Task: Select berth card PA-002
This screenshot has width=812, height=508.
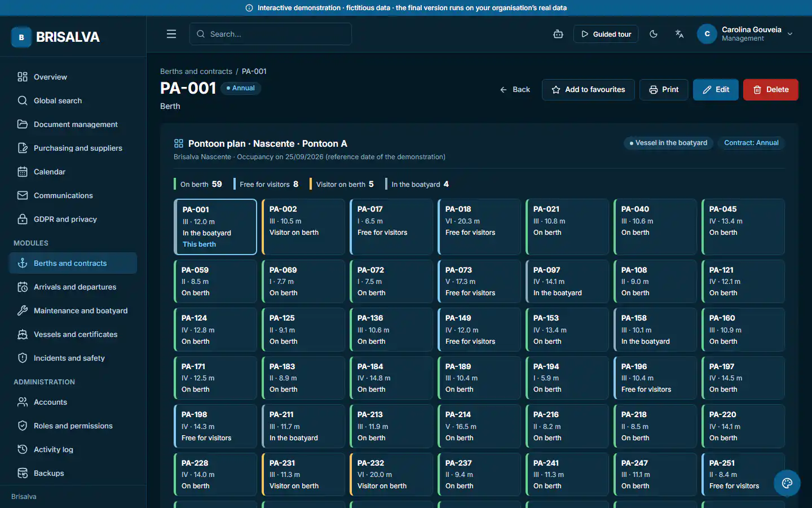Action: point(303,227)
